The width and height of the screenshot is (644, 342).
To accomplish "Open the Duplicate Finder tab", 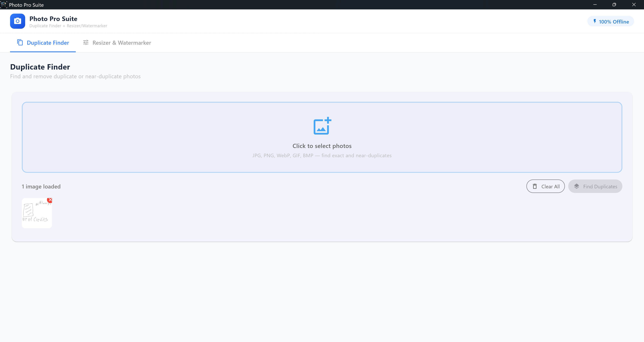I will [x=43, y=42].
